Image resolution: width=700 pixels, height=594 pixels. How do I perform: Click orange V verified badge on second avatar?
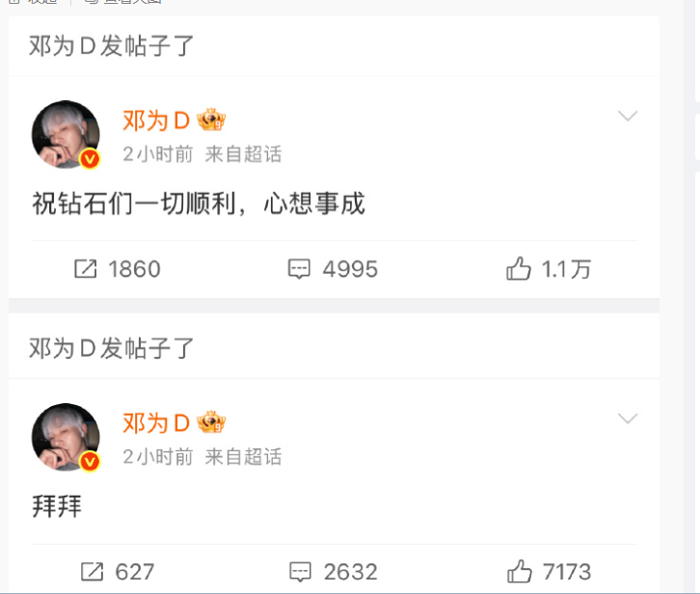coord(90,461)
